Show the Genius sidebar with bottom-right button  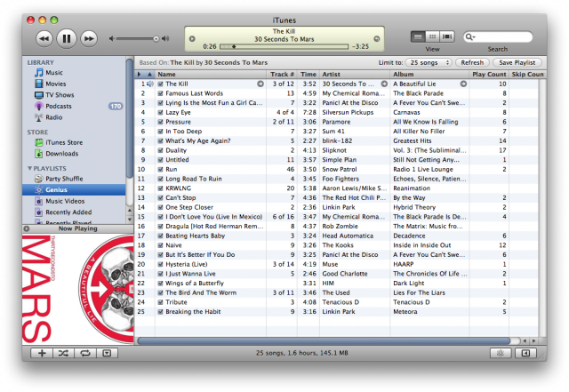click(x=525, y=353)
